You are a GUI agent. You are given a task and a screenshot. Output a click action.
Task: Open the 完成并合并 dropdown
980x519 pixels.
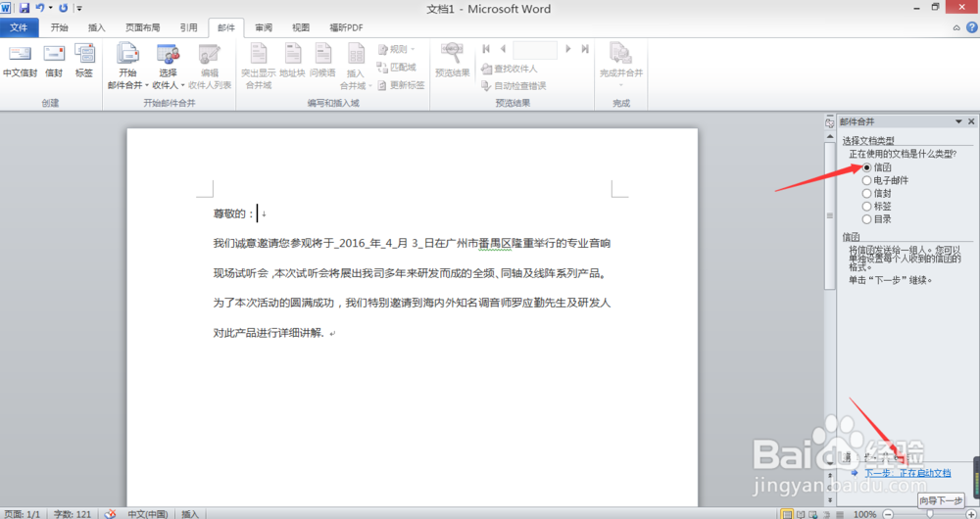point(620,67)
